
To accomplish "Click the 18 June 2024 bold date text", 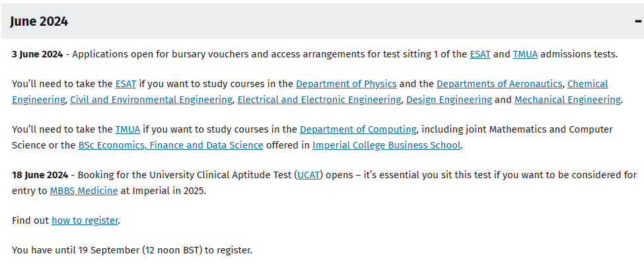I will click(x=40, y=175).
